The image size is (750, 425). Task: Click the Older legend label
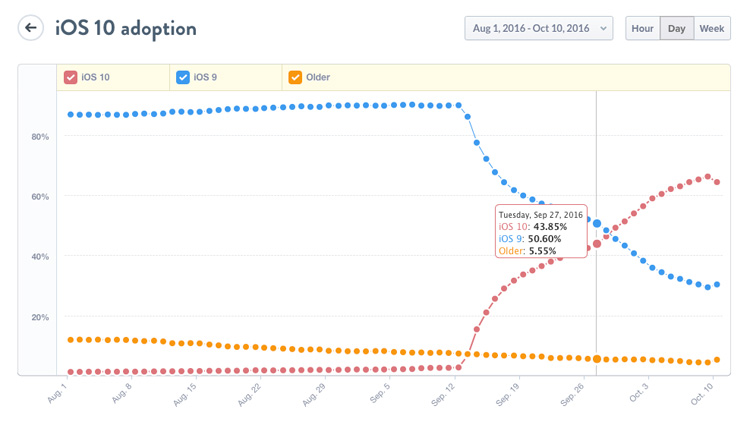pos(318,77)
